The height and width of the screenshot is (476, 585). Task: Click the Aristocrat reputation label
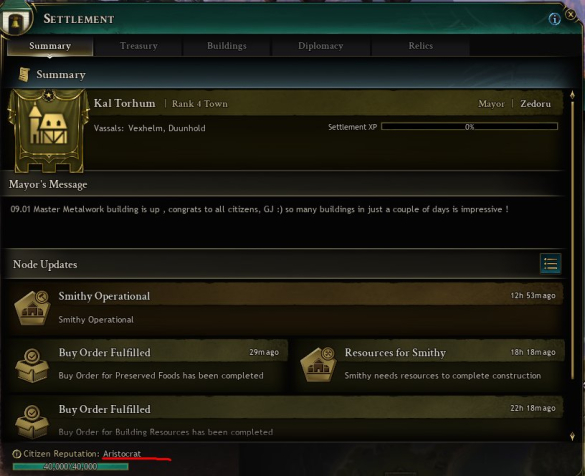pos(122,454)
